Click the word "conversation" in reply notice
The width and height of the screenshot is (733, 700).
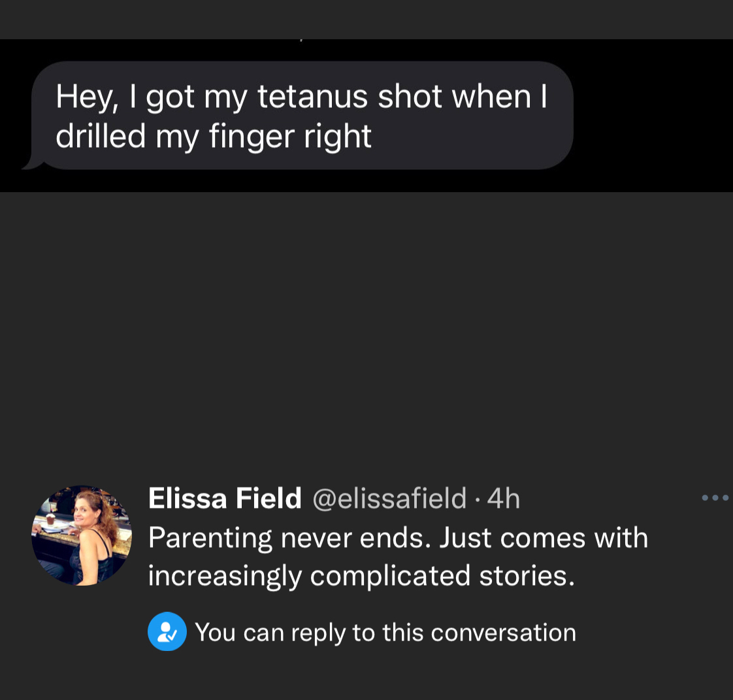pos(503,633)
